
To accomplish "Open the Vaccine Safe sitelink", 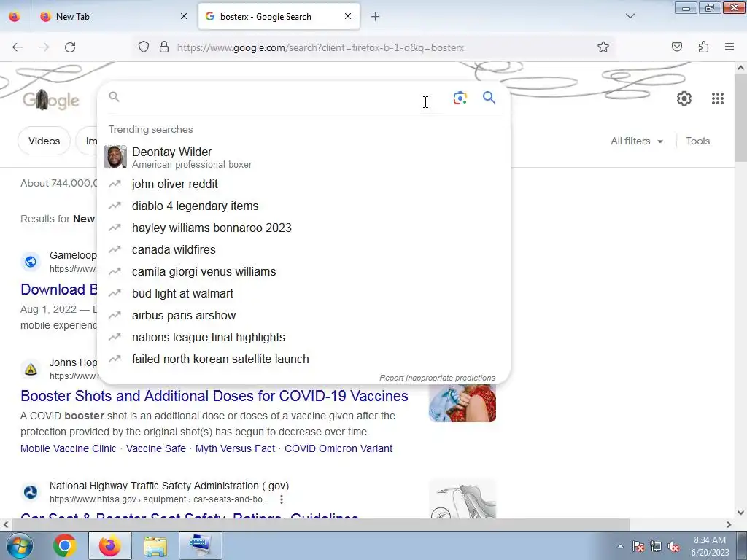I will tap(156, 448).
